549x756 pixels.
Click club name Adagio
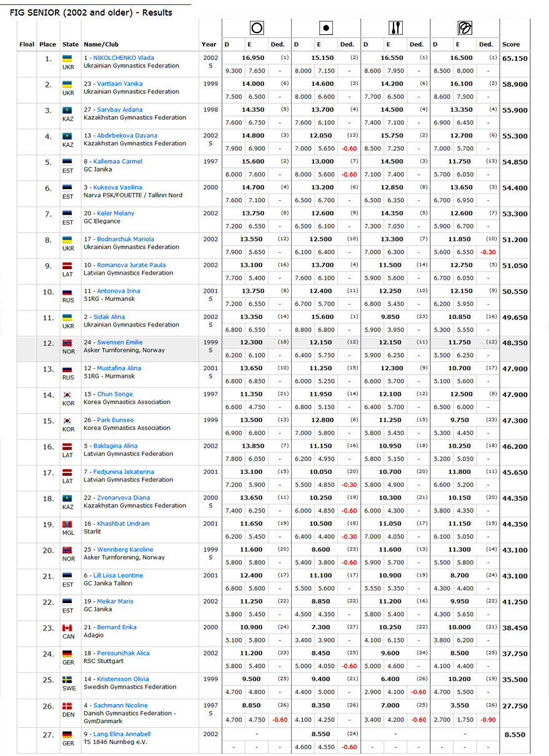coord(94,636)
